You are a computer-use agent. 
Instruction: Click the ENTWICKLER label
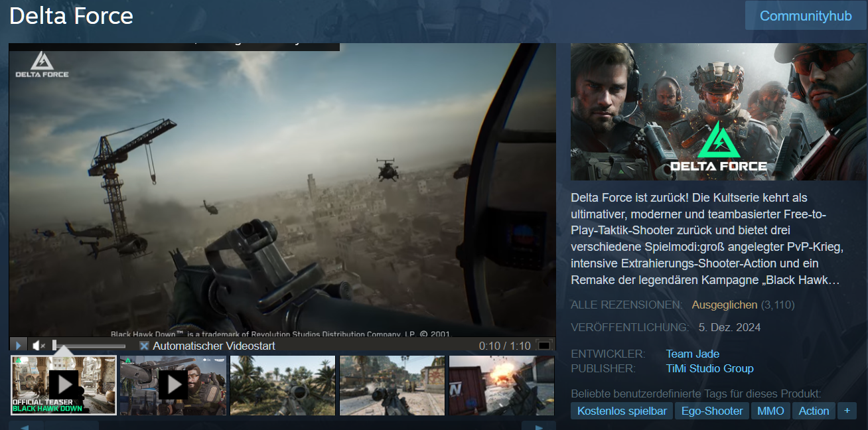pyautogui.click(x=608, y=354)
